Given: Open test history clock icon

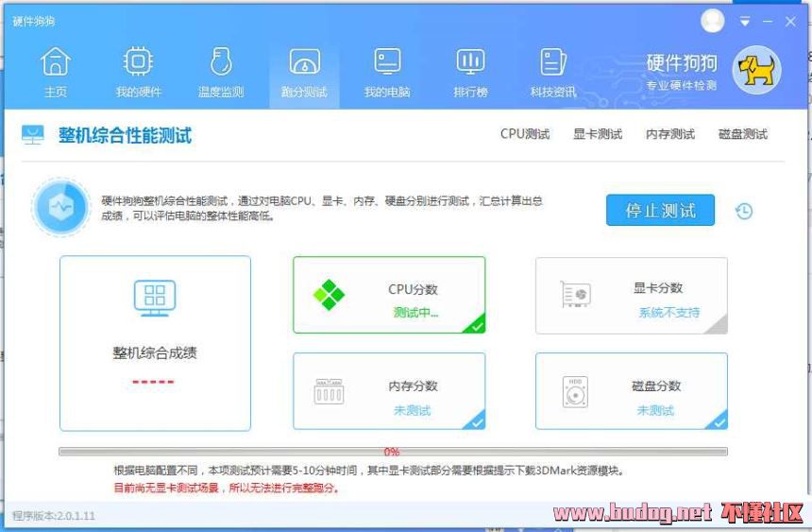Looking at the screenshot, I should 744,211.
